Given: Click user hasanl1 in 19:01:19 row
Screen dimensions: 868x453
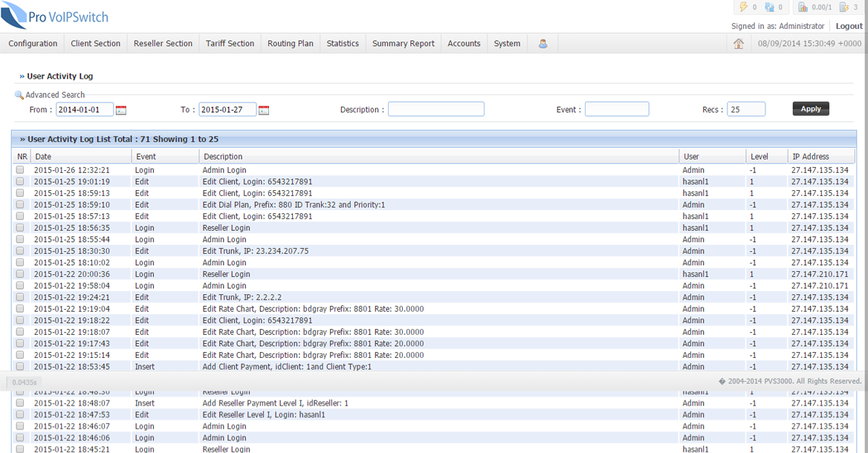Looking at the screenshot, I should pos(696,181).
